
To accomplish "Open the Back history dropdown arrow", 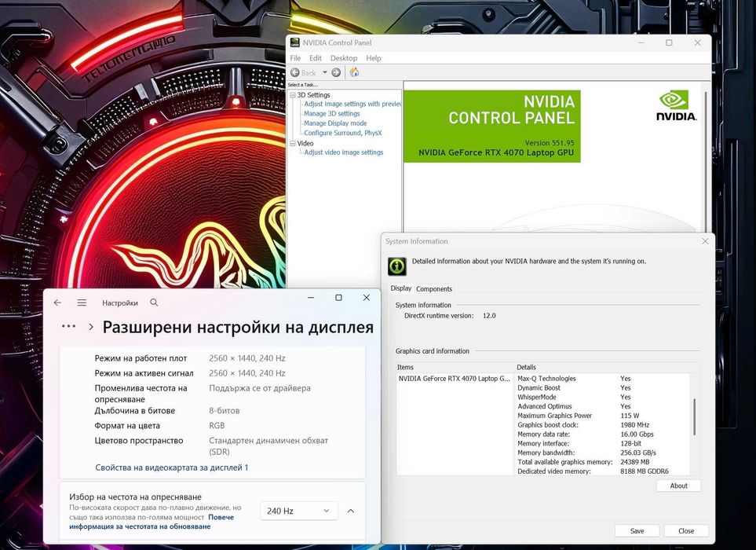I will click(x=325, y=72).
